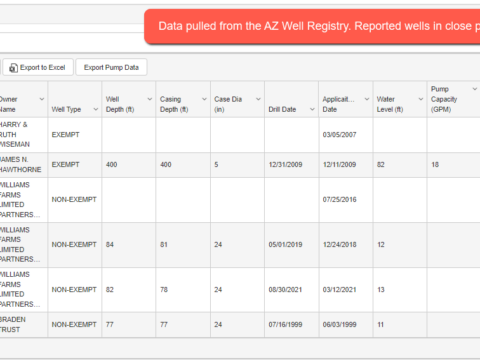Sort by the Drill Date column header
This screenshot has width=480, height=360.
(x=282, y=109)
